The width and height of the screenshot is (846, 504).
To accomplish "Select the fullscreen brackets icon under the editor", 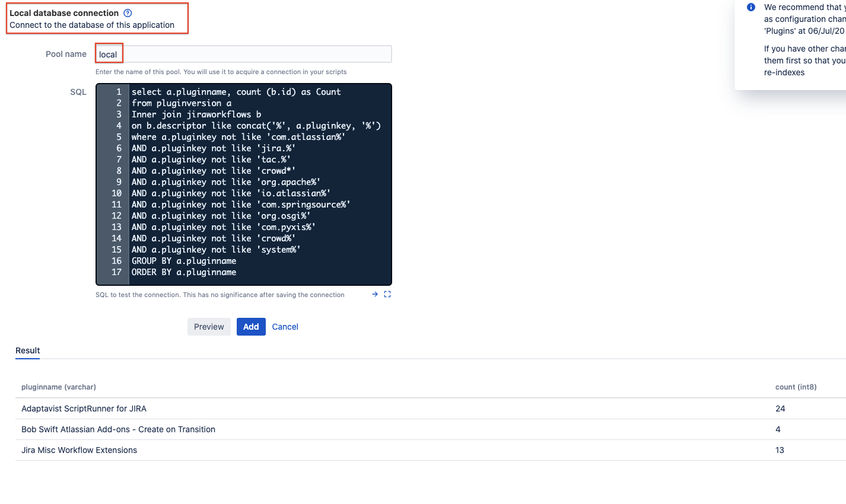I will click(x=387, y=294).
